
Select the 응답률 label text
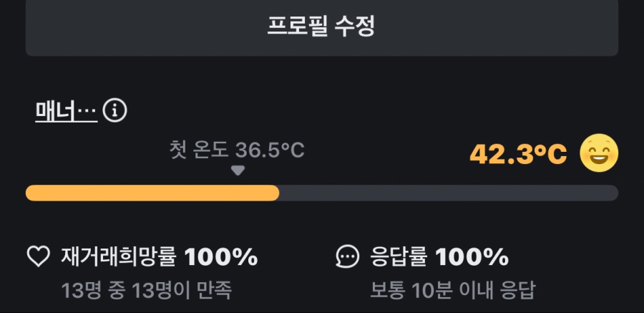tap(399, 256)
